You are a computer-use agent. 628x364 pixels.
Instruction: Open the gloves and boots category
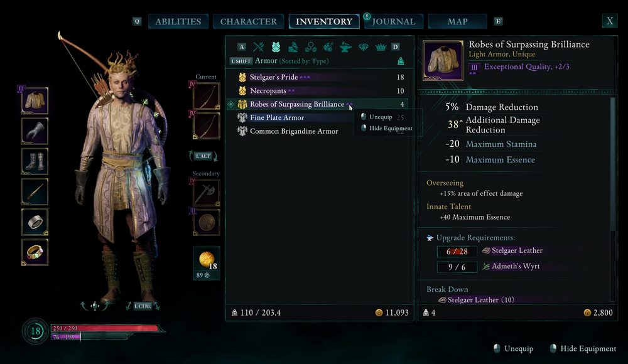pyautogui.click(x=293, y=47)
